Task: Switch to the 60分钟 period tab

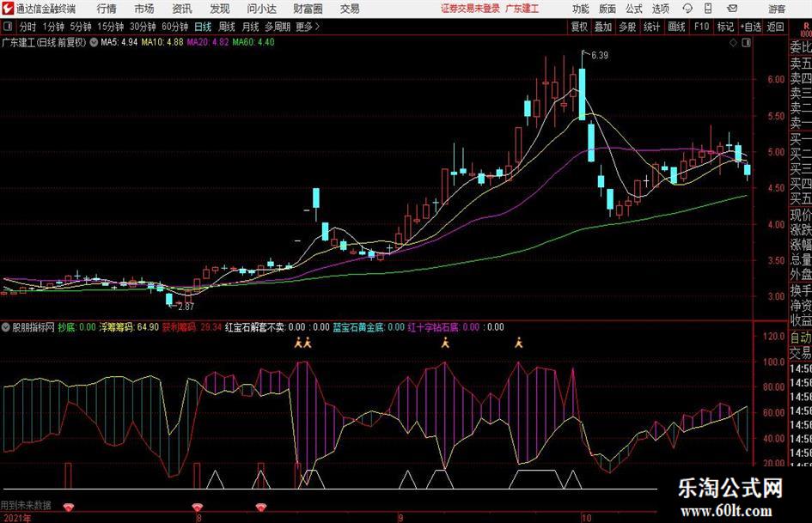Action: (x=175, y=27)
